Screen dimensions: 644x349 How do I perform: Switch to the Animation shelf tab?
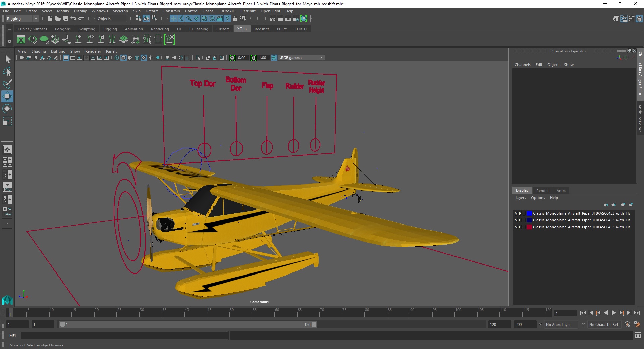[134, 29]
